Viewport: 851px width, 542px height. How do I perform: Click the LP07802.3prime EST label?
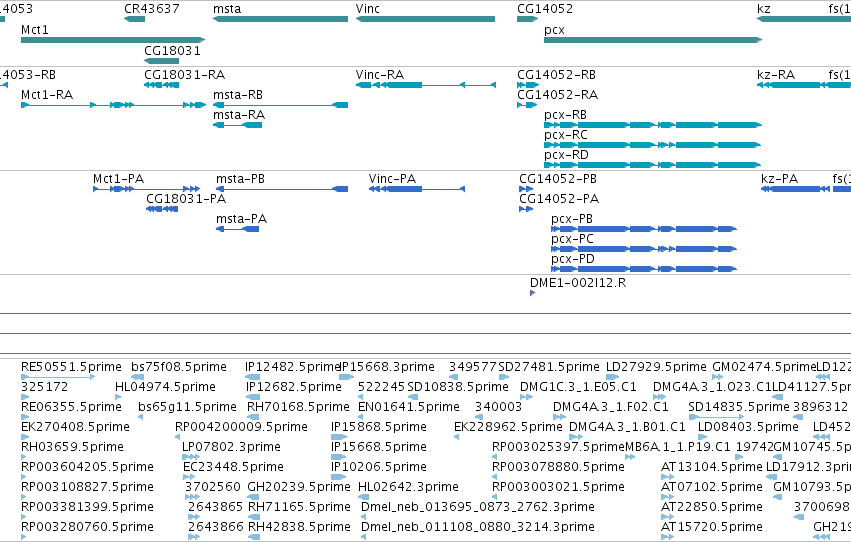tap(231, 447)
